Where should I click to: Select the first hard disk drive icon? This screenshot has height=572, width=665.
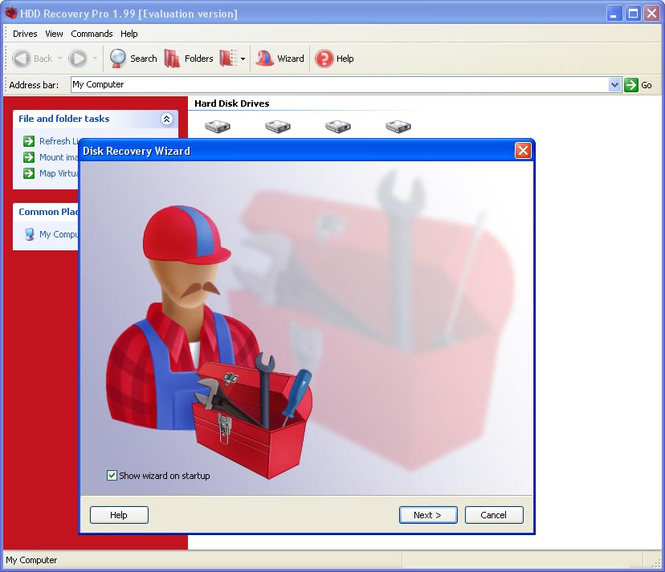[x=217, y=126]
